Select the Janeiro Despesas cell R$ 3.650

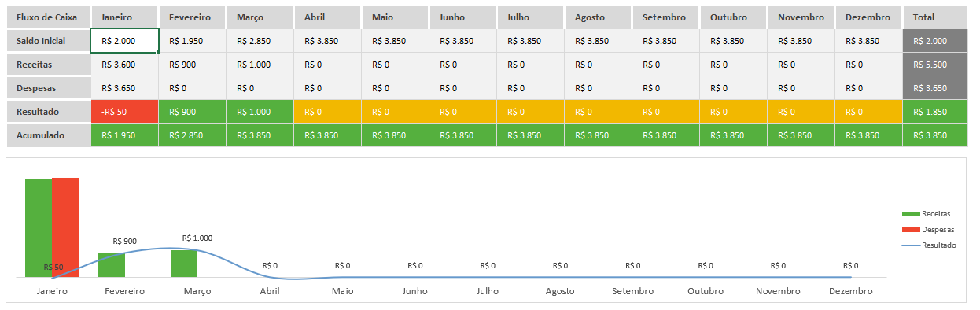tap(125, 88)
